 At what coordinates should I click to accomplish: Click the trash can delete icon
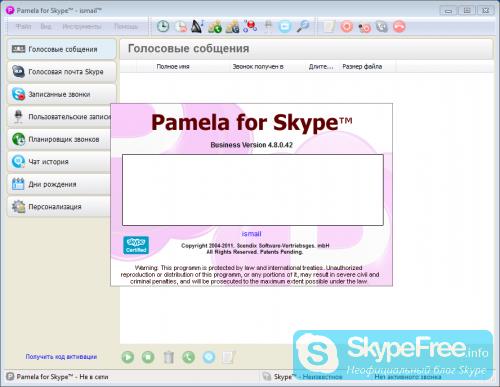pyautogui.click(x=169, y=357)
